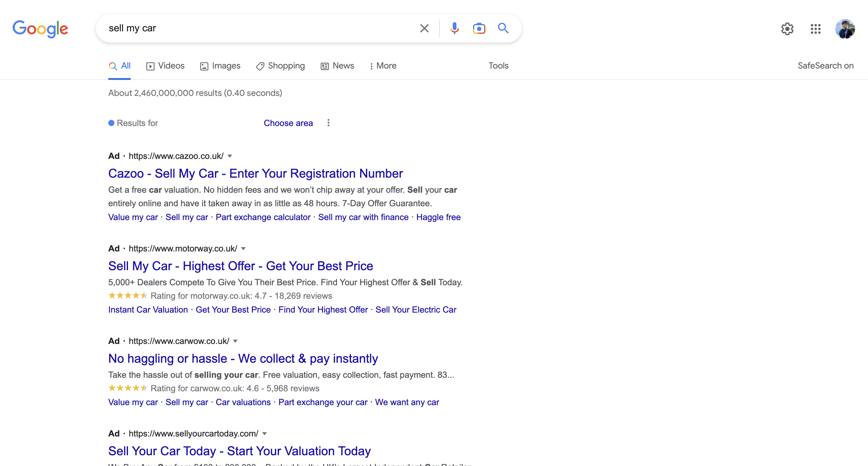The width and height of the screenshot is (868, 466).
Task: Click 'Find Your Highest Offer' sitelink
Action: pos(323,310)
